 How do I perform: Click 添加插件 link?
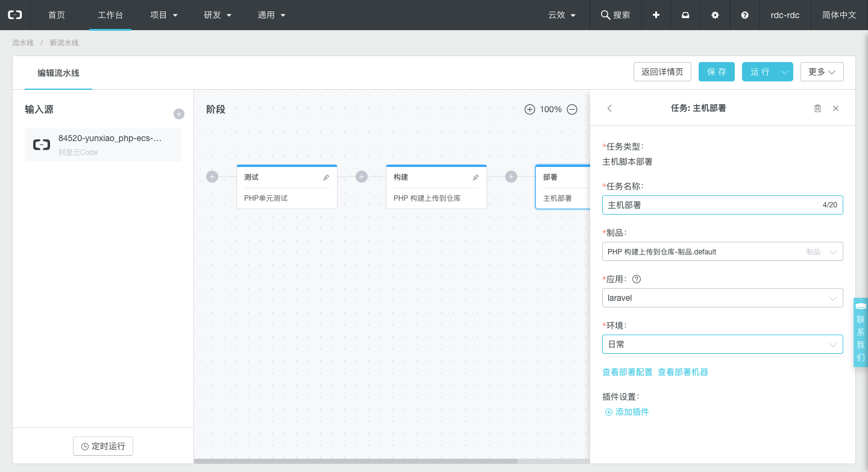click(x=627, y=412)
